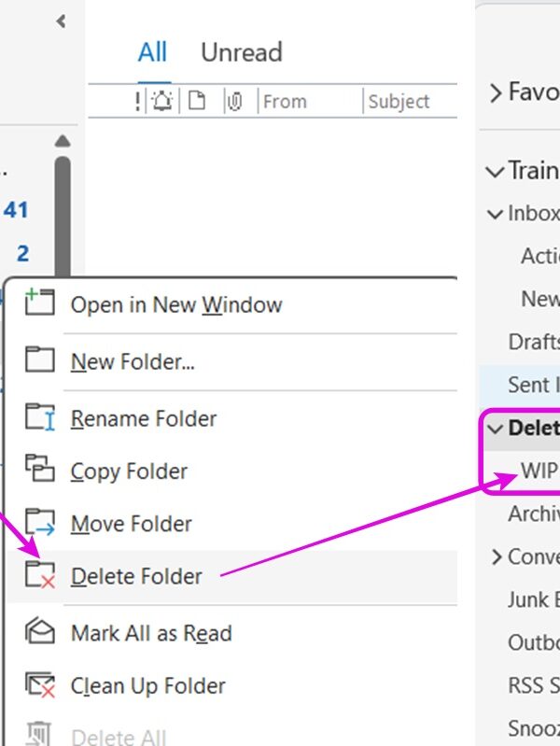
Task: Collapse the folder pane with left chevron
Action: pos(62,21)
